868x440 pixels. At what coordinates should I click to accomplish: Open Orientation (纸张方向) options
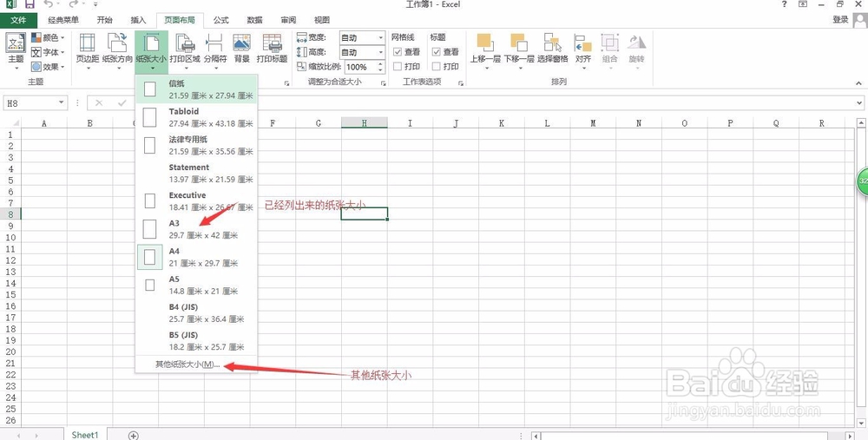point(117,51)
